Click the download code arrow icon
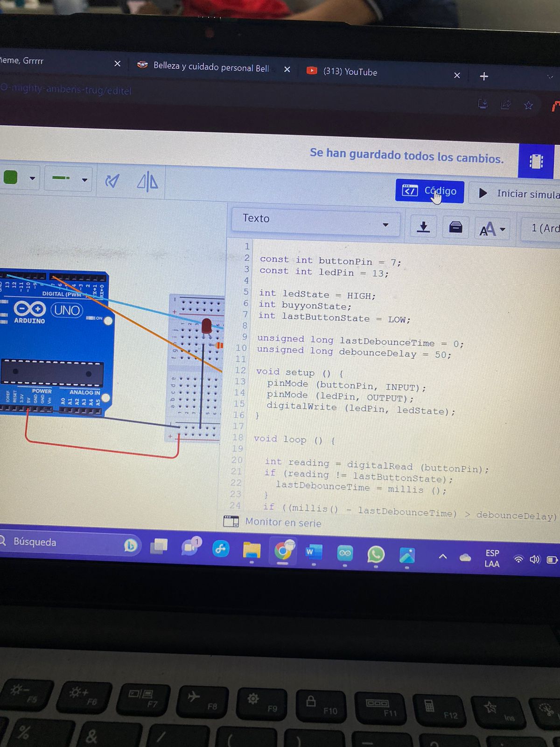The width and height of the screenshot is (560, 747). [423, 227]
